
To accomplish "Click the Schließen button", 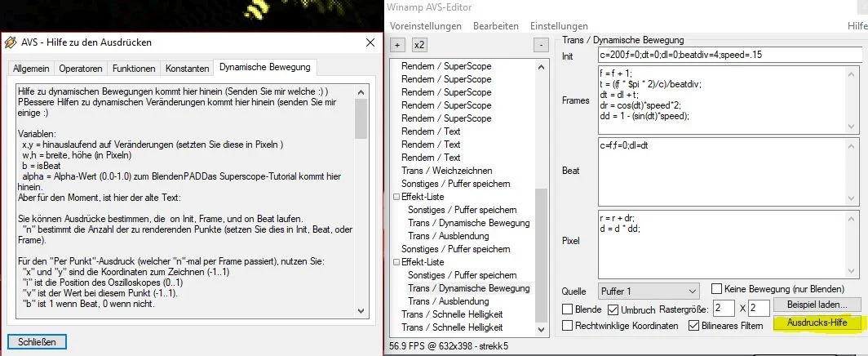I will point(37,341).
